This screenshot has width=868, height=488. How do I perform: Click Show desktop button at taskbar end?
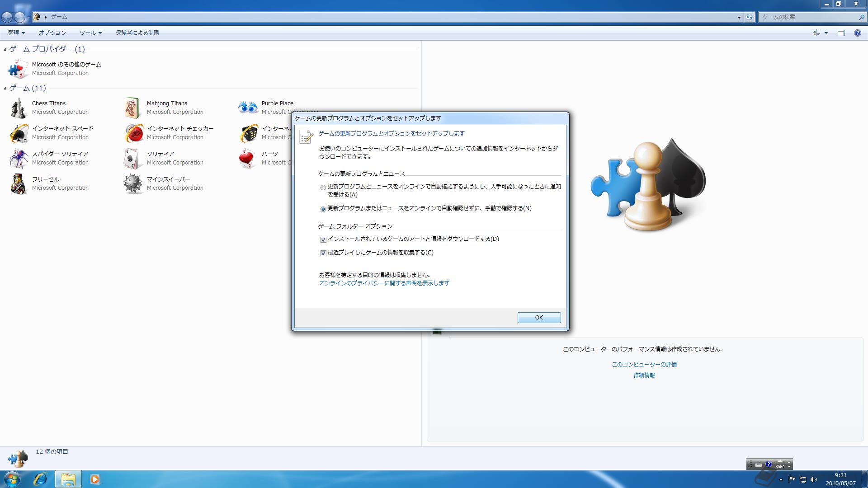tap(864, 479)
